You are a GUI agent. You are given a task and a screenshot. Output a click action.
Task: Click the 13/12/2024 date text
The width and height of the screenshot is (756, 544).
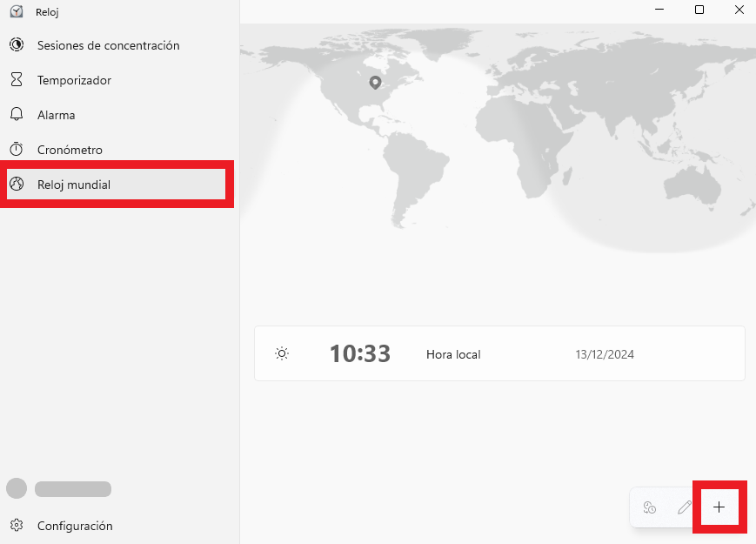605,354
